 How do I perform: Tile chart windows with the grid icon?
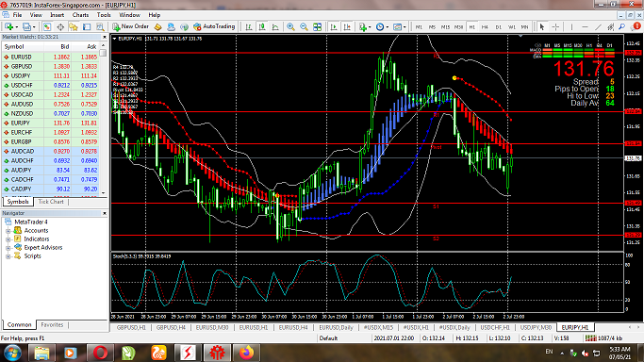click(317, 26)
